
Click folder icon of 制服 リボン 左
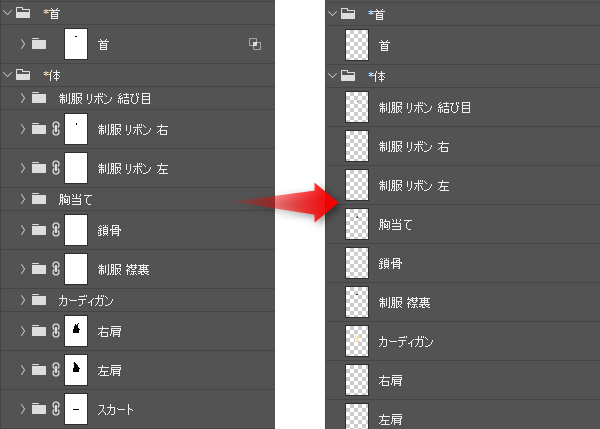(x=39, y=168)
